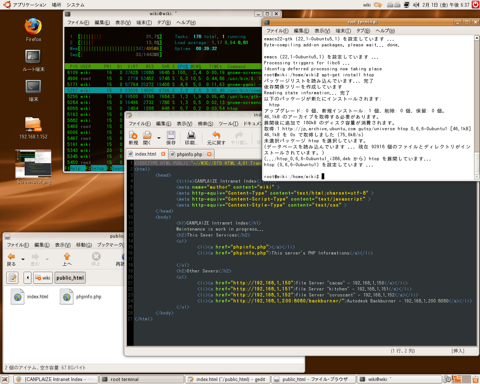Open wiki@wiki terminal ファイル(F) menu
Image resolution: width=480 pixels, height=384 pixels.
tap(78, 23)
